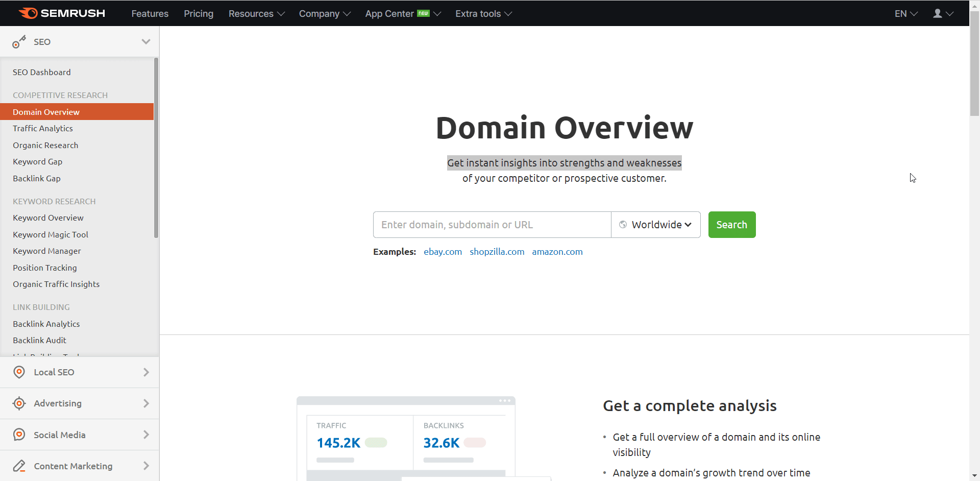Click the SEO key icon
Viewport: 980px width, 481px height.
click(x=19, y=42)
